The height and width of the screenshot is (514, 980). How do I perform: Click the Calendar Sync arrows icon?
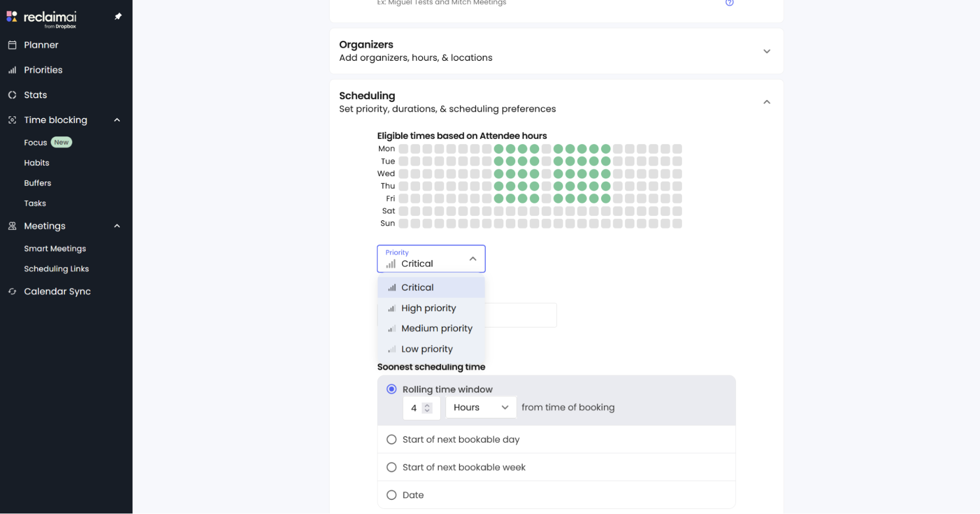click(12, 291)
